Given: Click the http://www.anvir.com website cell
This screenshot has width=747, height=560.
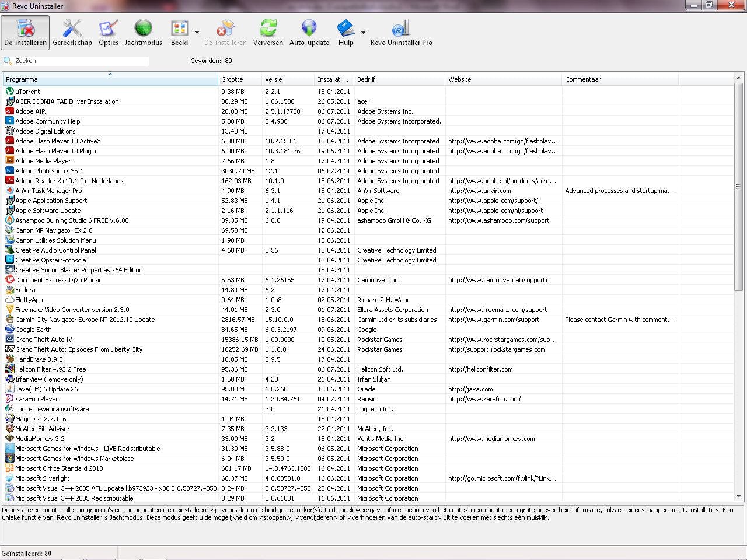Looking at the screenshot, I should [480, 191].
